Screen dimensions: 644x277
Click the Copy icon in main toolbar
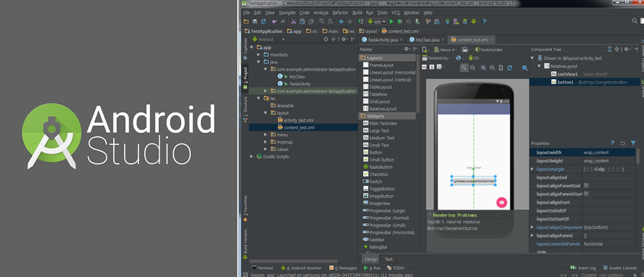[302, 21]
